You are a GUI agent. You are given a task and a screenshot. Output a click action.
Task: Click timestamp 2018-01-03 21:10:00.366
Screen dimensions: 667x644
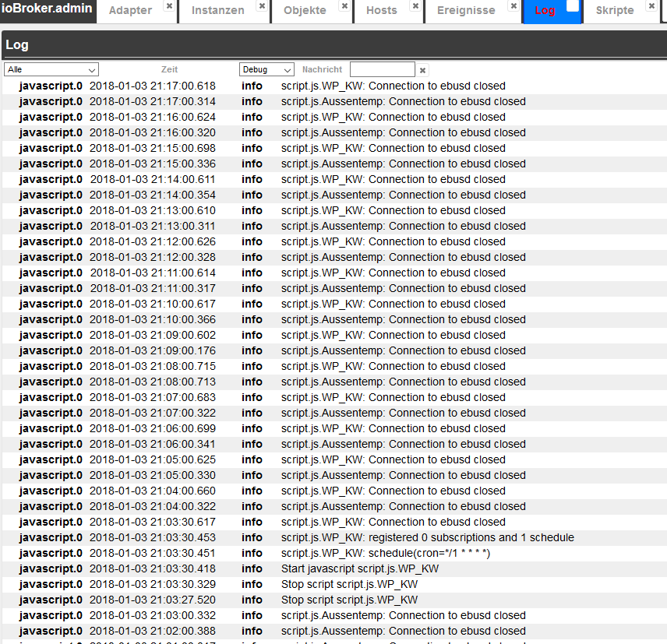click(x=152, y=319)
